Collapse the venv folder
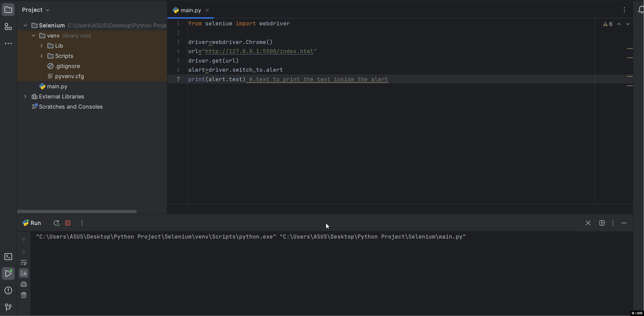 (34, 36)
